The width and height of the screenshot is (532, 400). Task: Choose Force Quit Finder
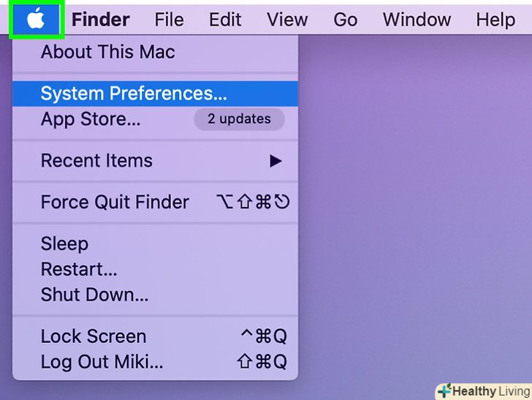pos(115,202)
